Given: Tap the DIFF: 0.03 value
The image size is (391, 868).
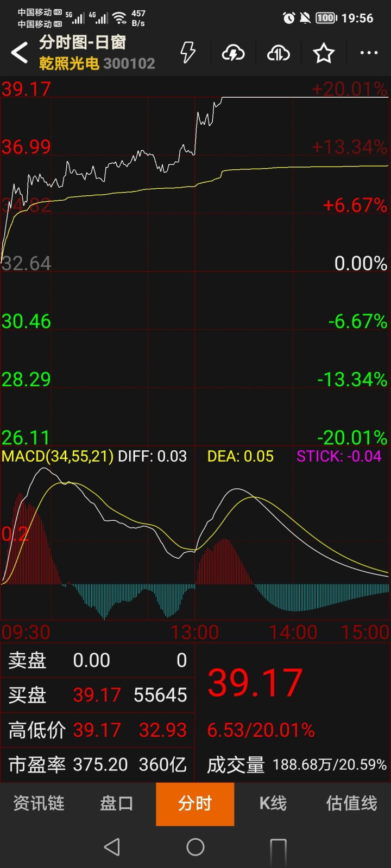Looking at the screenshot, I should click(x=153, y=456).
